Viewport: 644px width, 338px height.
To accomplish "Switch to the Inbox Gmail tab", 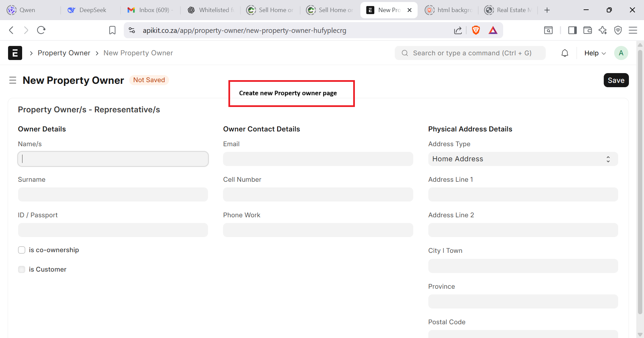I will (x=150, y=10).
